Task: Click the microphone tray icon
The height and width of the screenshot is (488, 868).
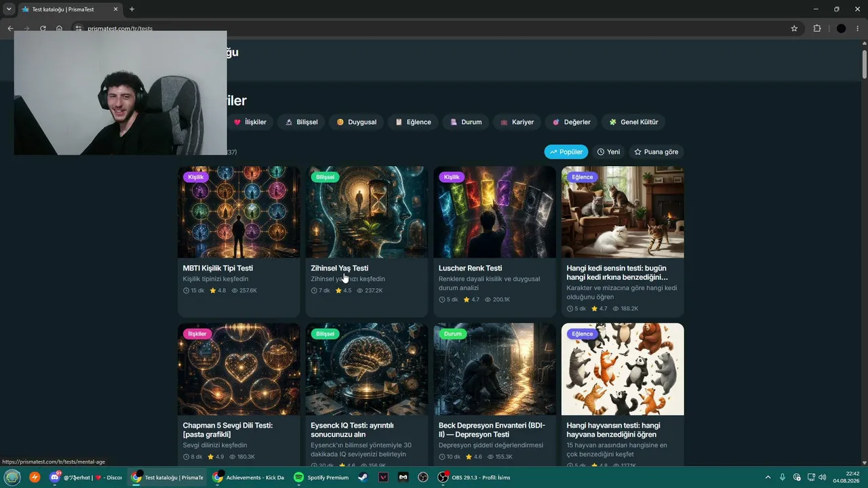Action: [783, 477]
